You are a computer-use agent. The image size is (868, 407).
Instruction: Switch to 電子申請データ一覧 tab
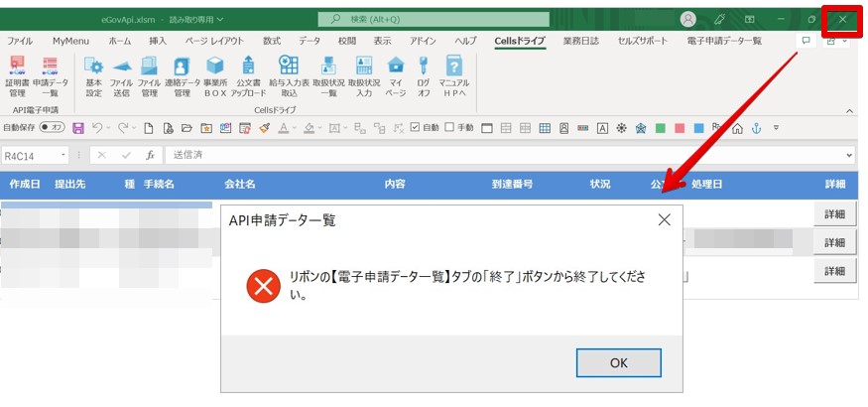pyautogui.click(x=724, y=41)
